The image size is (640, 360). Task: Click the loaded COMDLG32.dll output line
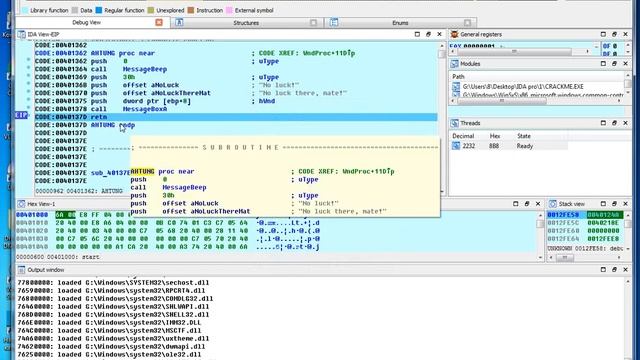point(115,298)
